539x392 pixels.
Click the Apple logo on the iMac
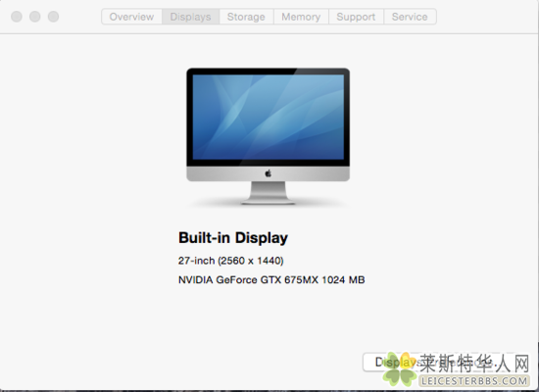269,173
